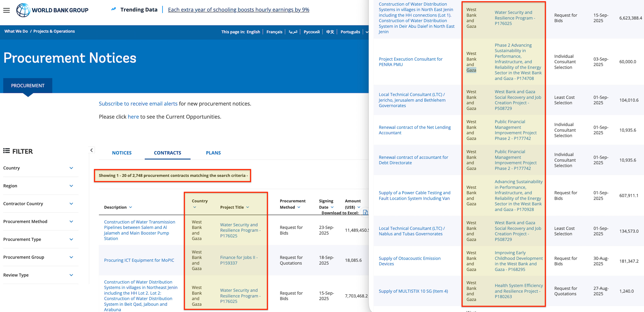Click Subscribe to receive email alerts link
The height and width of the screenshot is (312, 644).
click(138, 103)
